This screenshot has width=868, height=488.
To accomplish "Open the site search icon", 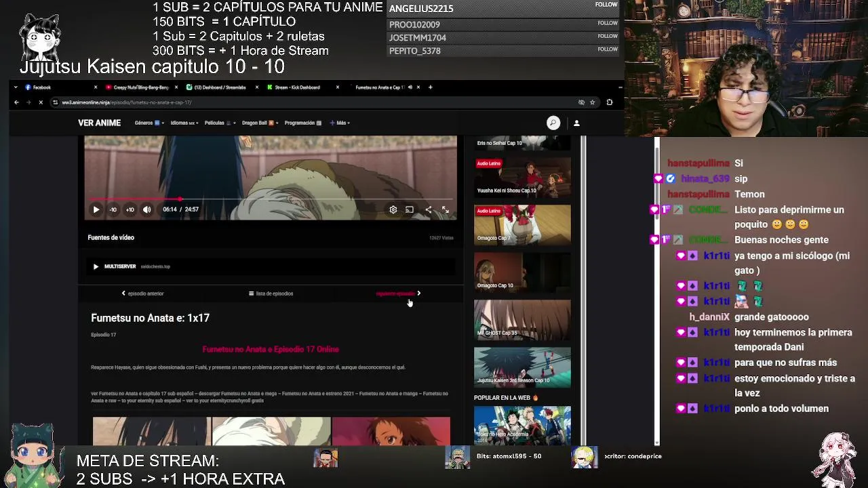I will pos(553,123).
